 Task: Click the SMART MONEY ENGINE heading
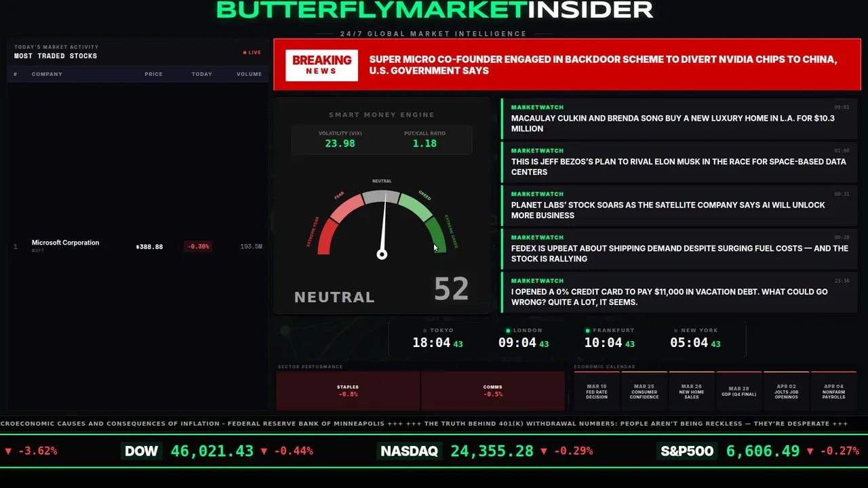382,115
